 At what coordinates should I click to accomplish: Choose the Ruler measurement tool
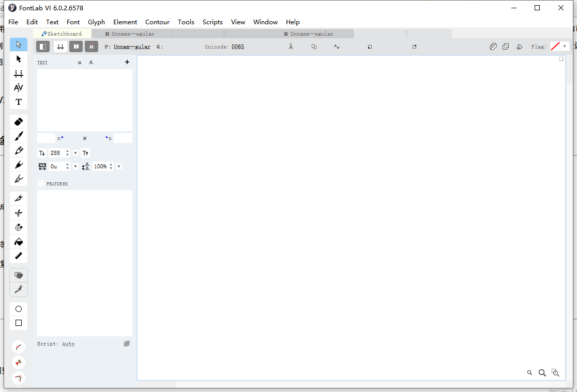(x=19, y=256)
